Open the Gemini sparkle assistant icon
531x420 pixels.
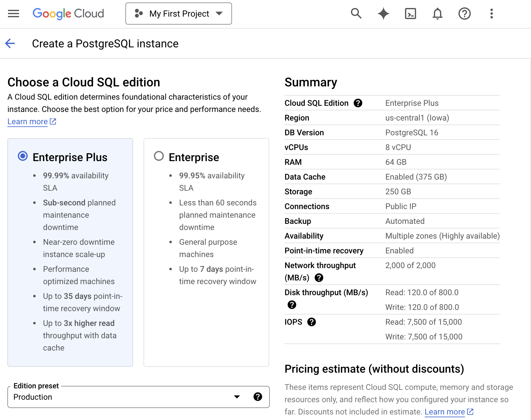point(383,14)
